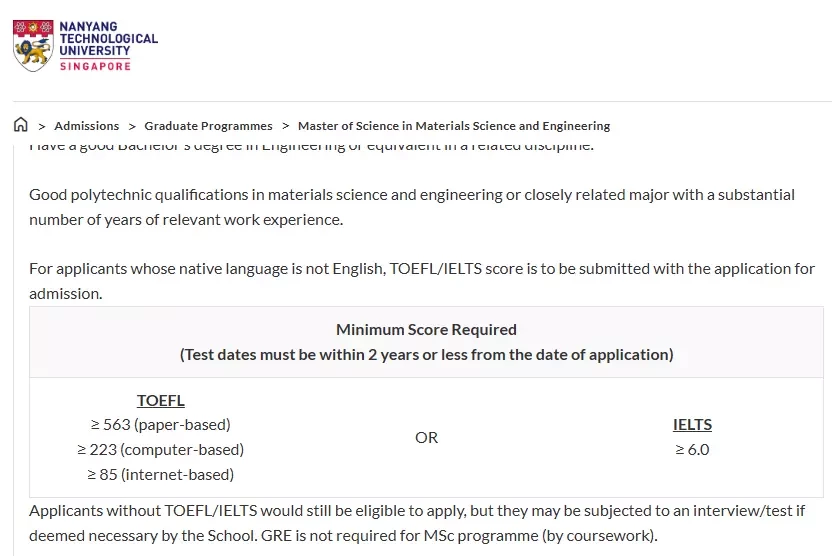Screen dimensions: 832x556
Task: Click the IELTS 6.0 minimum score
Action: coord(692,450)
